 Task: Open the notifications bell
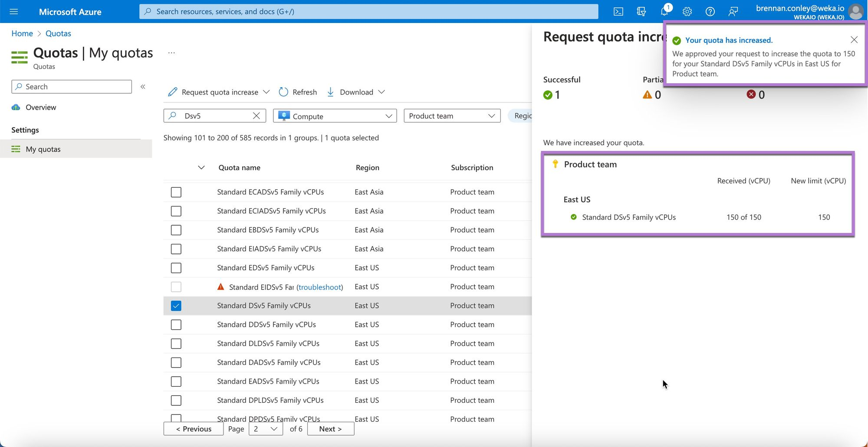coord(664,12)
